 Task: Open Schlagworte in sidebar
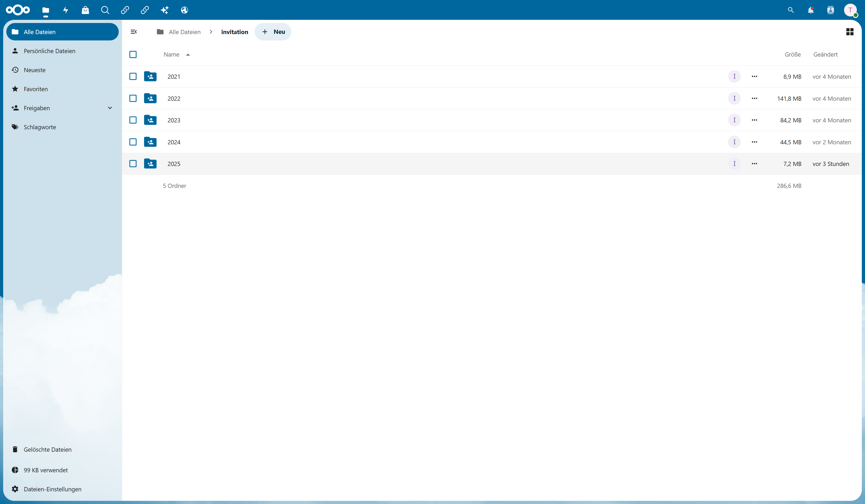point(62,127)
